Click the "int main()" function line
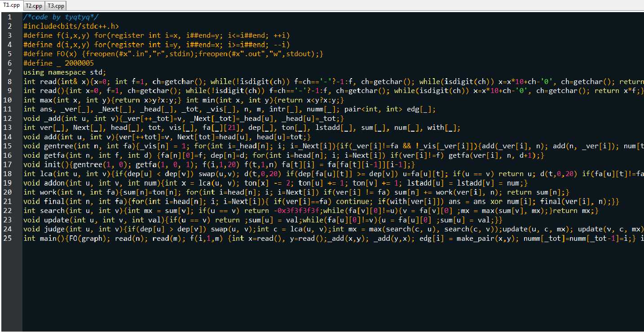The height and width of the screenshot is (332, 644). tap(334, 238)
